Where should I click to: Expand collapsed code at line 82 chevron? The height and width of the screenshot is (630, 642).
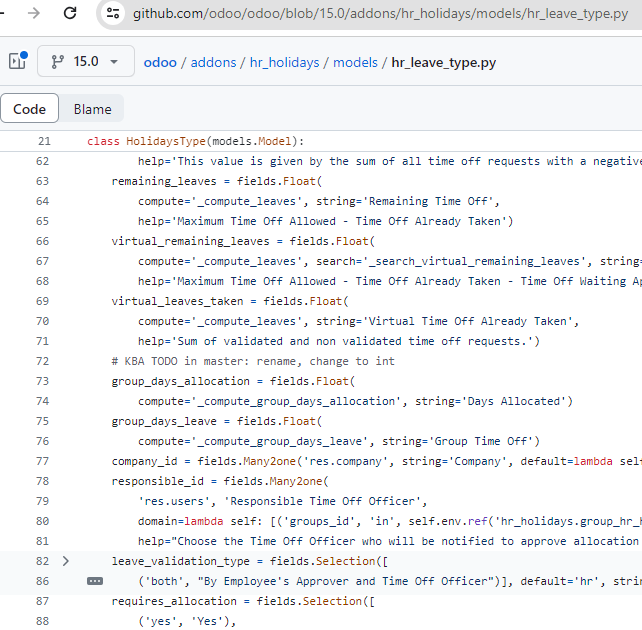coord(66,561)
